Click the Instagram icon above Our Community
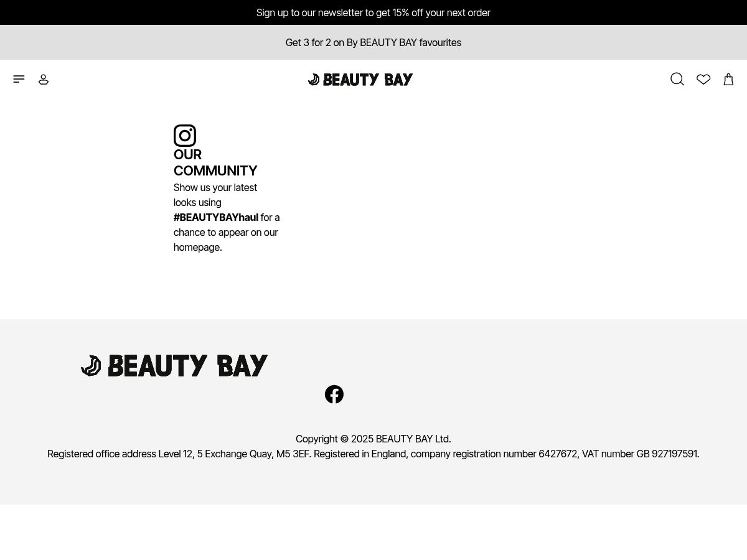This screenshot has height=560, width=747. coord(185,136)
